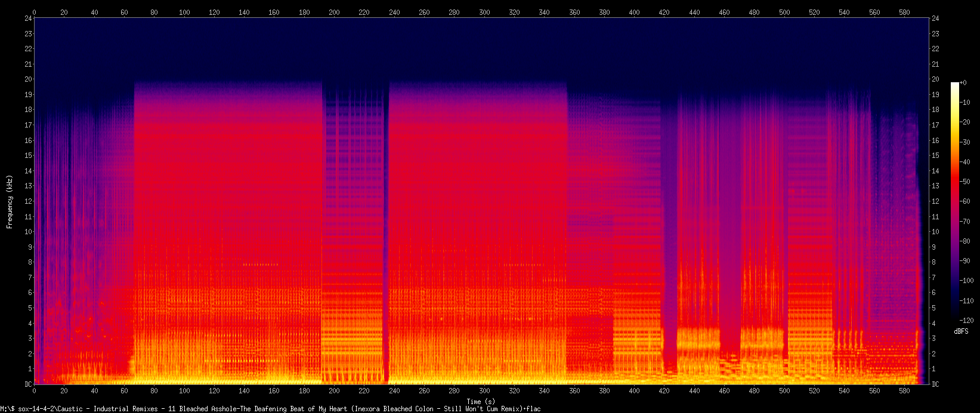Image resolution: width=980 pixels, height=413 pixels.
Task: Click "300" on the top time axis
Action: (484, 12)
